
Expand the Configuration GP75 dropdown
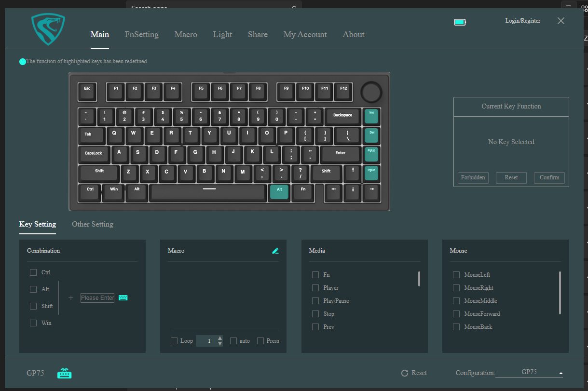tap(561, 373)
